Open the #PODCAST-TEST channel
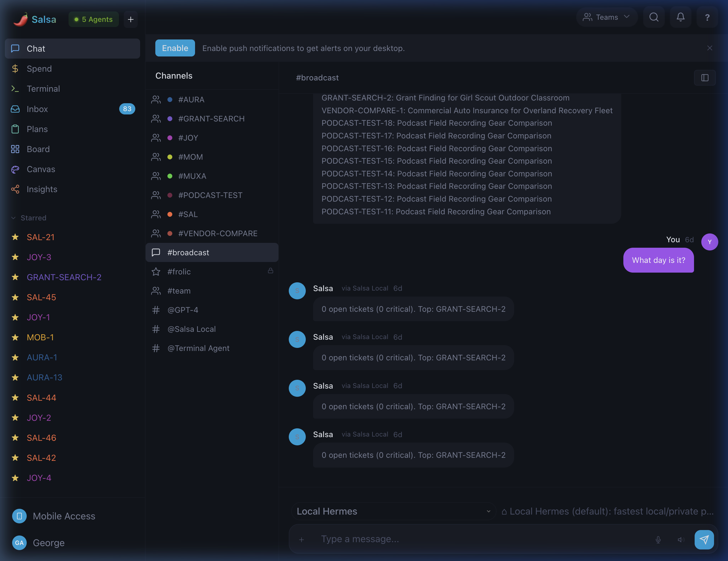 (210, 195)
